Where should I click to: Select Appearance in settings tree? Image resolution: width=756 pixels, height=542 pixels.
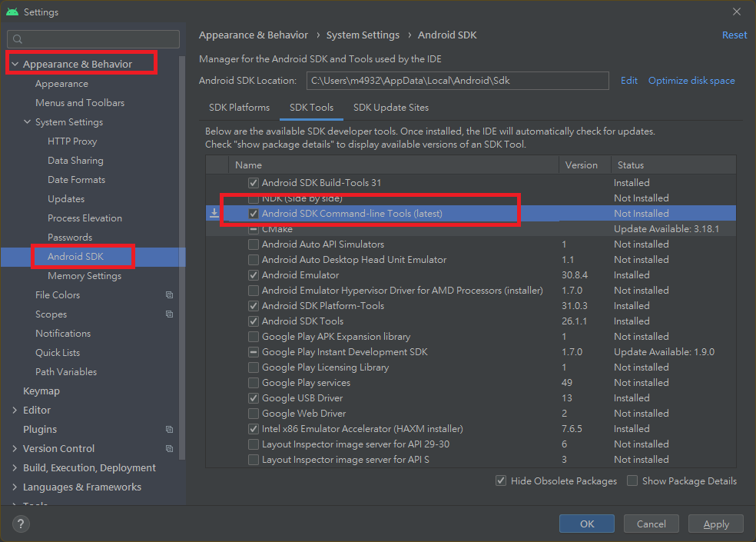click(x=61, y=84)
